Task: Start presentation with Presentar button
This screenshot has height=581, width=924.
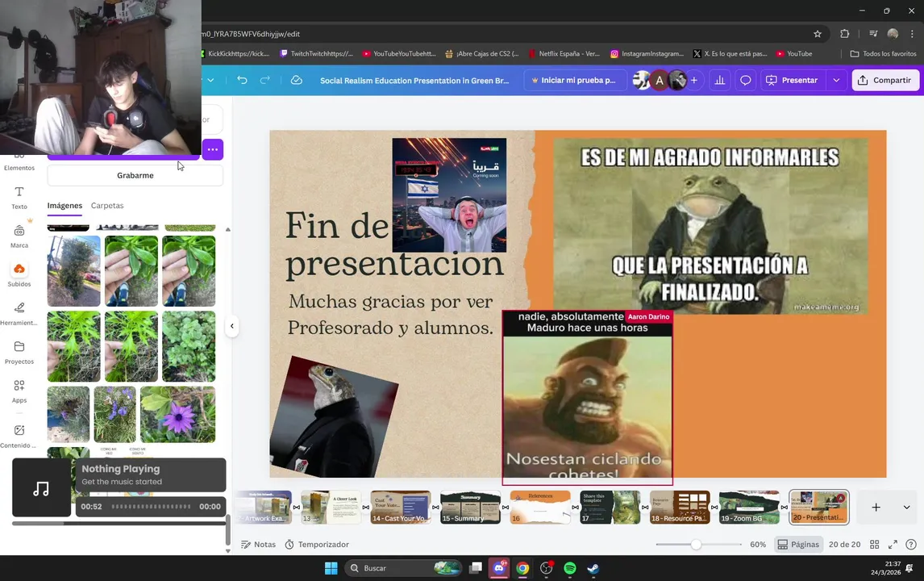Action: 793,80
